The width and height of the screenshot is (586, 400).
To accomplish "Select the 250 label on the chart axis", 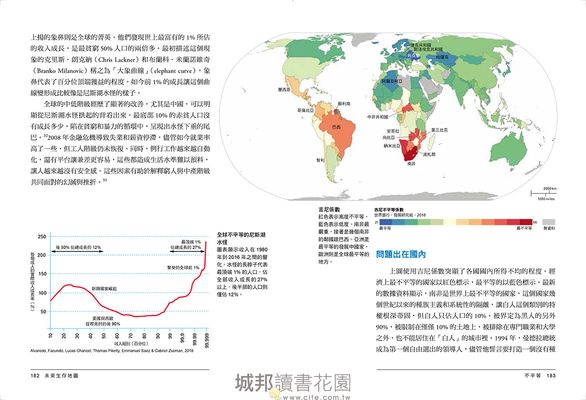I will (42, 237).
